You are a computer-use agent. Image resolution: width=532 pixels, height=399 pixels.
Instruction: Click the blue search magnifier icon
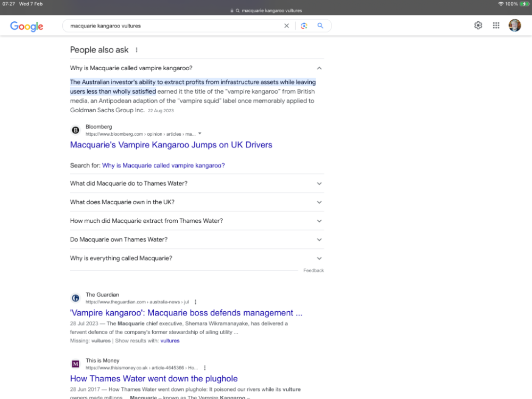click(320, 26)
